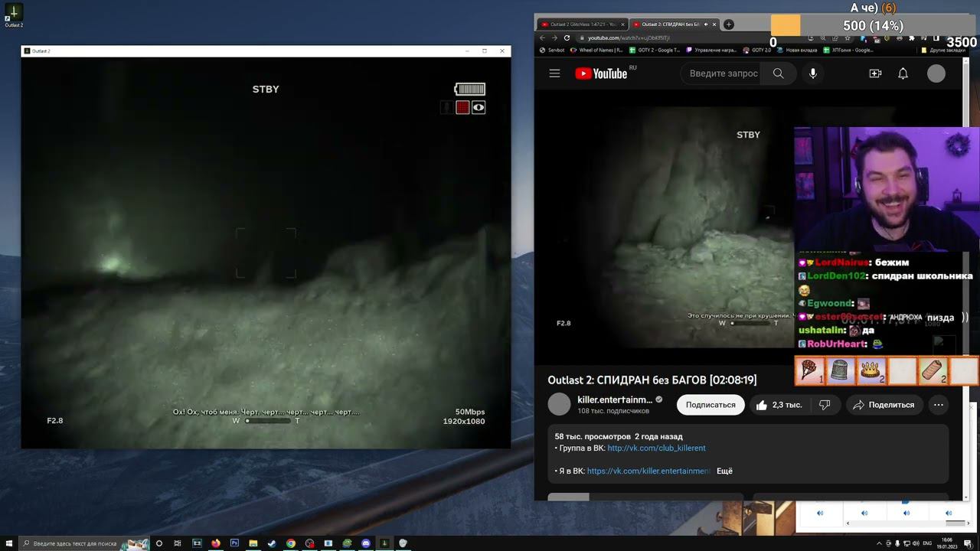This screenshot has width=980, height=551.
Task: Open File Explorer from the taskbar
Action: click(x=253, y=543)
